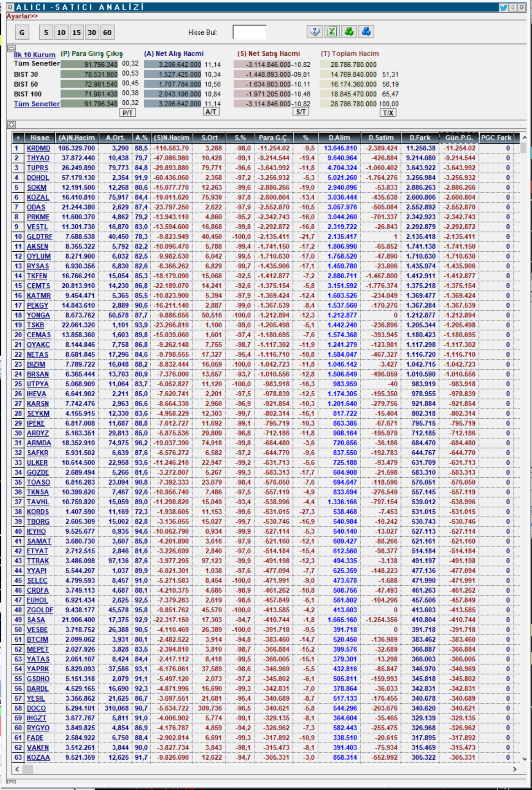Sort by D.Fark column header
The height and width of the screenshot is (790, 532).
pos(420,138)
